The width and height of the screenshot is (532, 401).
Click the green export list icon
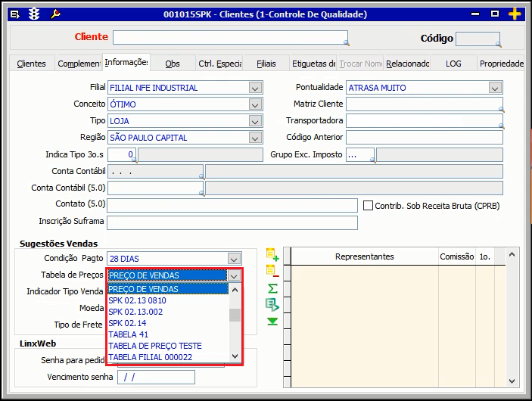click(x=272, y=305)
